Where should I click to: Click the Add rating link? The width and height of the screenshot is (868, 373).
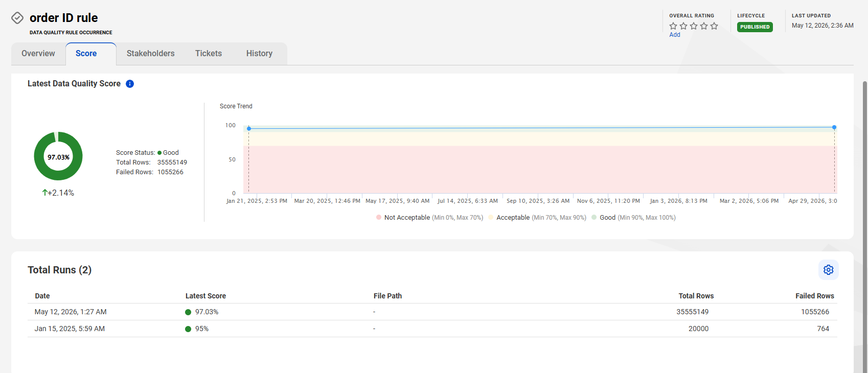675,35
